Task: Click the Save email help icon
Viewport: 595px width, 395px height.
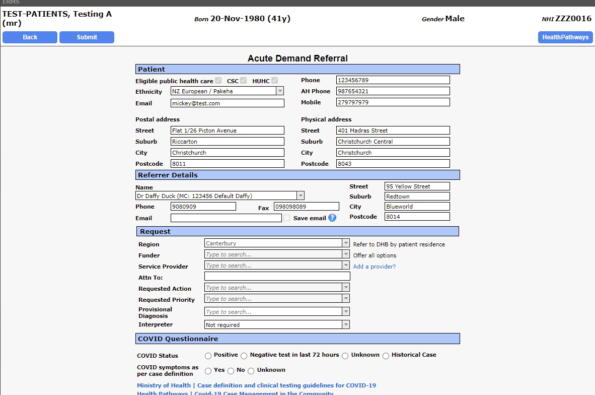Action: tap(332, 218)
